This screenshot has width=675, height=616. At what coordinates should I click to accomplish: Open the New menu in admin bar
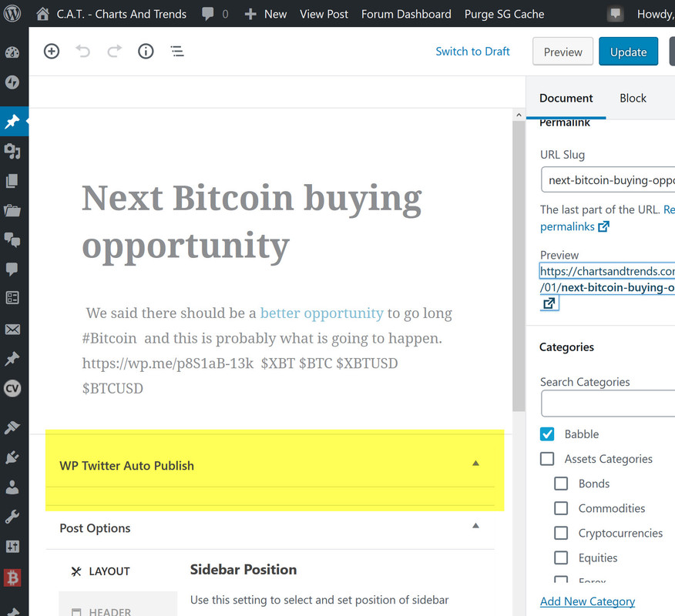(265, 14)
